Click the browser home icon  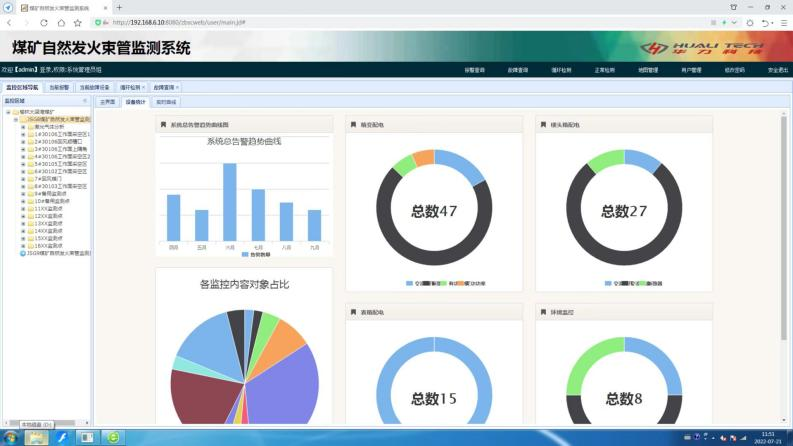point(61,22)
